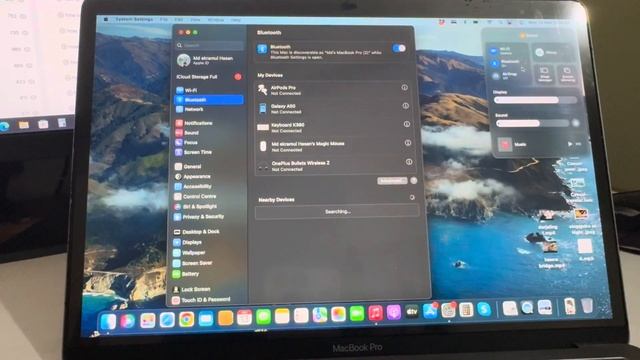The width and height of the screenshot is (640, 360).
Task: Adjust the Display brightness slider
Action: tap(535, 100)
